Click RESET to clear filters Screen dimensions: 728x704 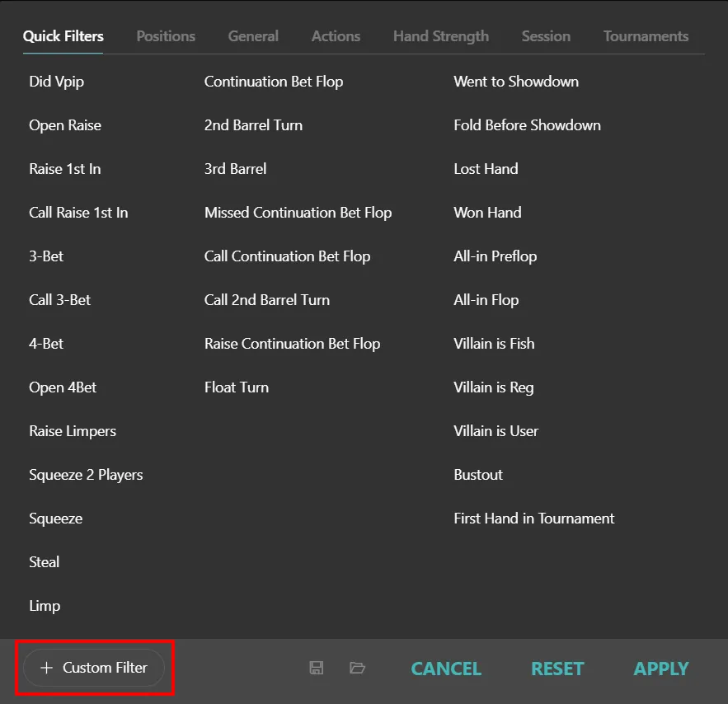coord(557,669)
